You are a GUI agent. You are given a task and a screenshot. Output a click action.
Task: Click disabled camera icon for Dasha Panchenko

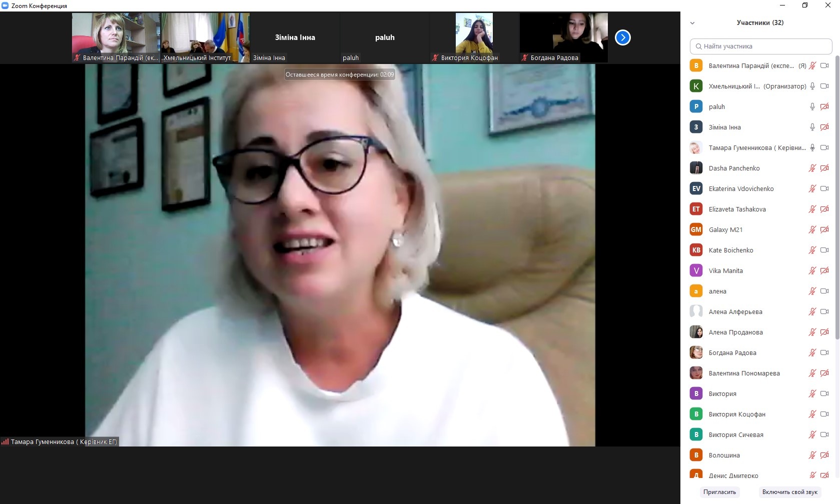(x=824, y=168)
